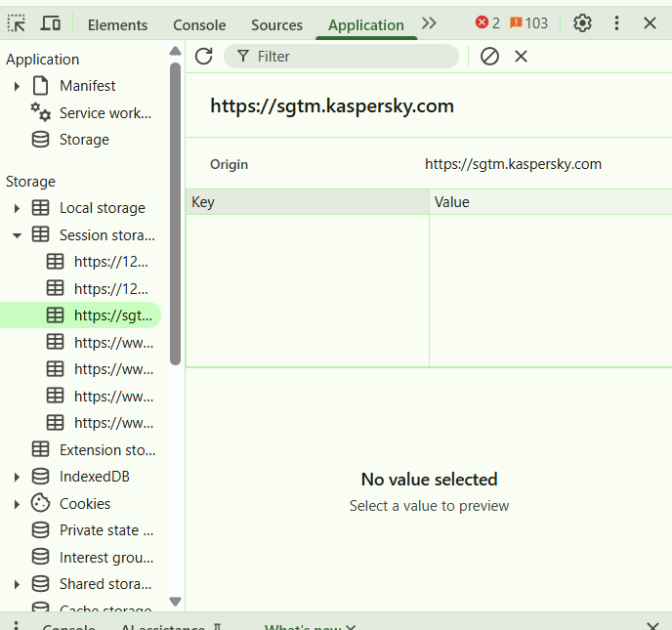This screenshot has width=672, height=630.
Task: Sort by the Value column header
Action: (x=551, y=202)
